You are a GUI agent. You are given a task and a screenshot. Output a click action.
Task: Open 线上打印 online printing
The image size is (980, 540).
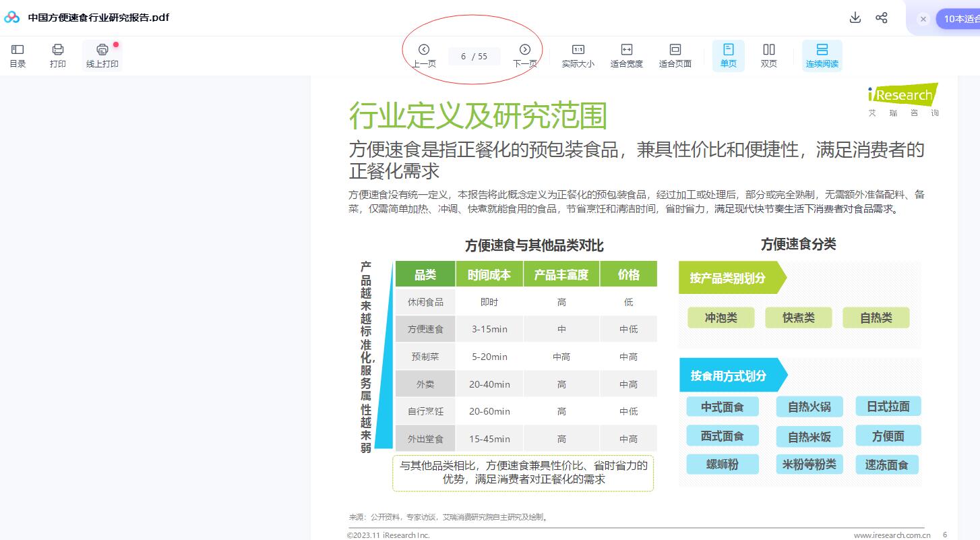(102, 56)
